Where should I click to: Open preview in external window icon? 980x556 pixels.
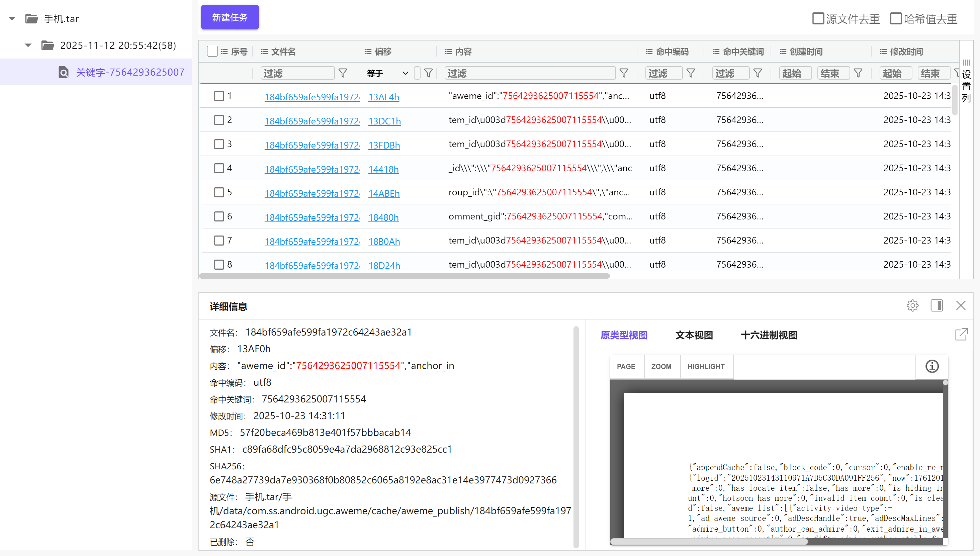961,335
